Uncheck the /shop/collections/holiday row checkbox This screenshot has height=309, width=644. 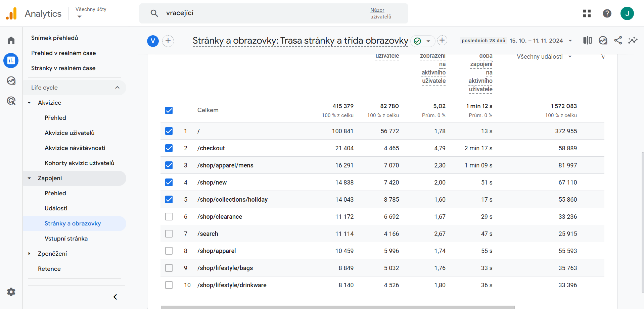[169, 200]
